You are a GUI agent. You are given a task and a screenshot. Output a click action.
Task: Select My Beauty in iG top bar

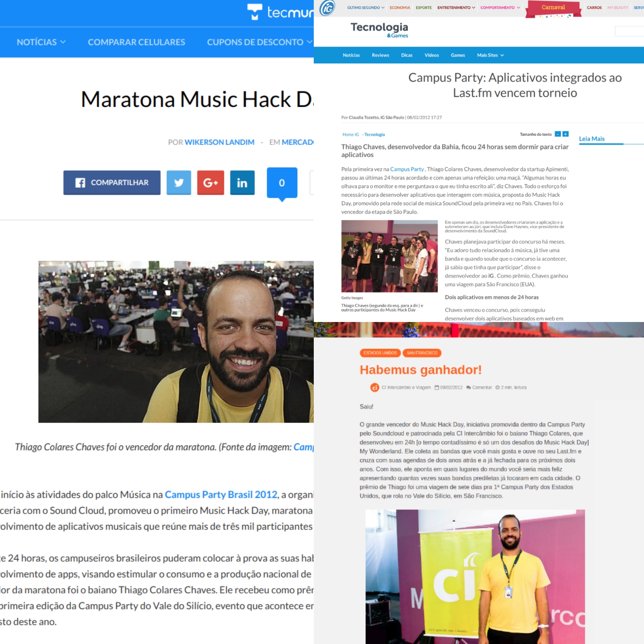(x=618, y=7)
